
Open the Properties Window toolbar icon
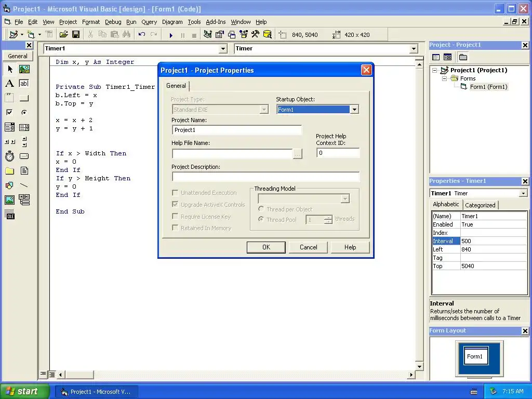220,34
